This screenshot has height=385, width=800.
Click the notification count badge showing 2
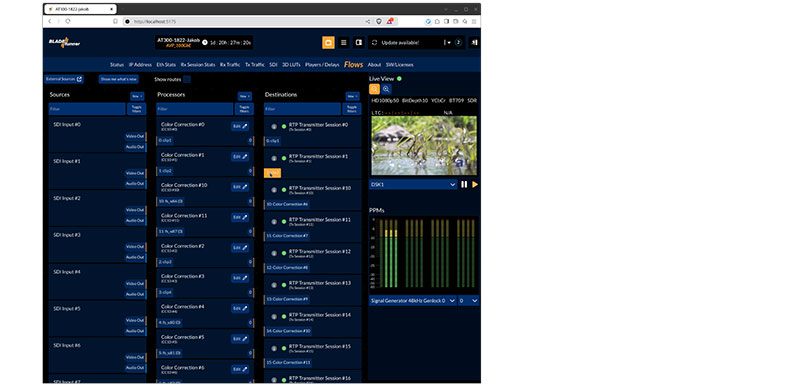pos(458,43)
